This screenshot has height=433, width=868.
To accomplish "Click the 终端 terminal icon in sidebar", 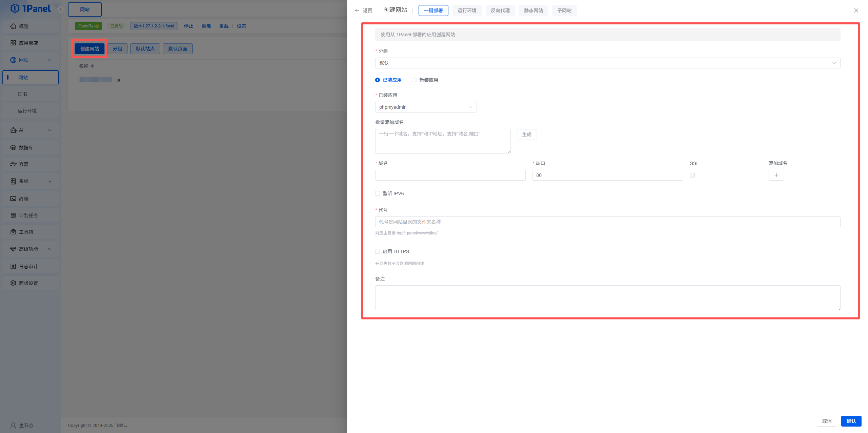I will tap(13, 199).
